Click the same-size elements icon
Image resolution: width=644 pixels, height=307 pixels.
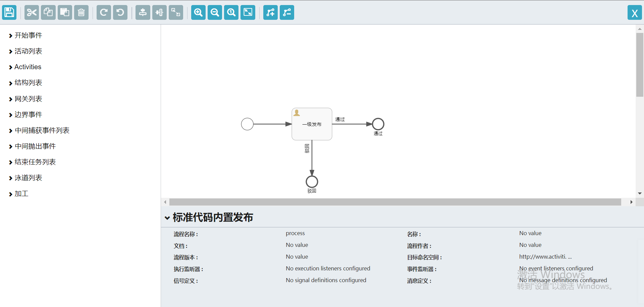(x=176, y=13)
